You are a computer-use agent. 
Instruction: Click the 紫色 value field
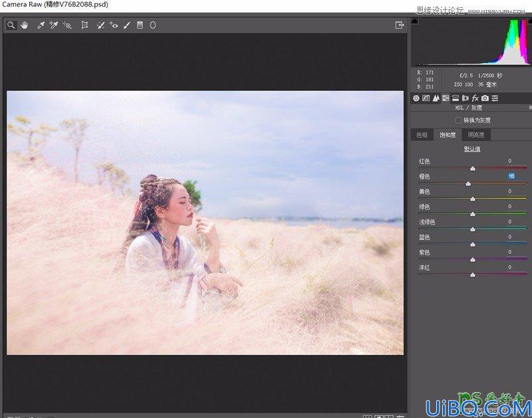(509, 252)
